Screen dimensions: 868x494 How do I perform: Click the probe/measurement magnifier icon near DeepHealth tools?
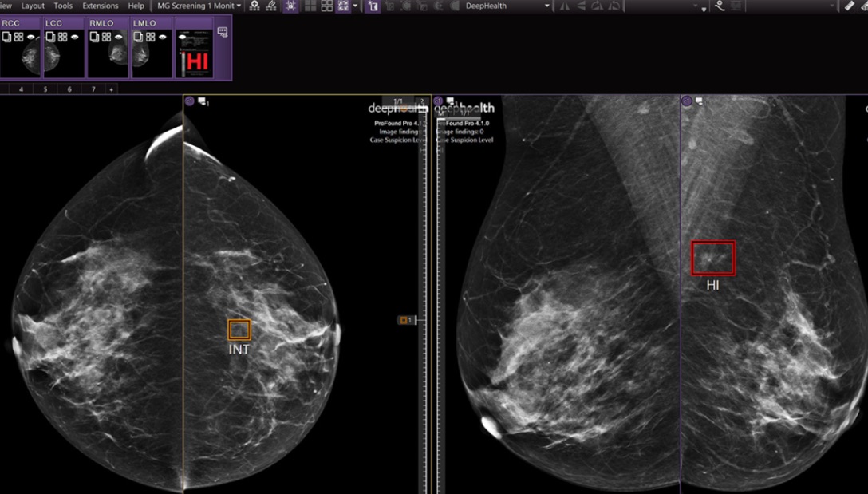(720, 6)
